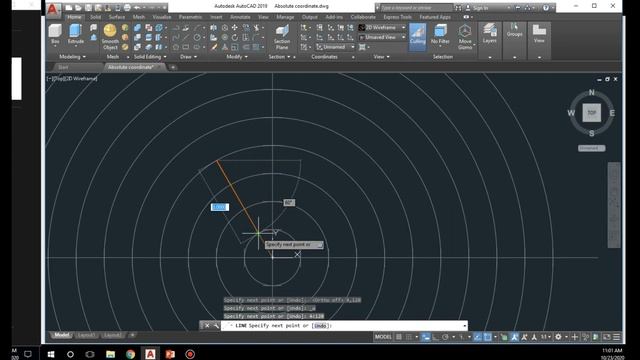Switch to the Annotate ribbon tab
Image resolution: width=640 pixels, height=360 pixels.
click(240, 17)
